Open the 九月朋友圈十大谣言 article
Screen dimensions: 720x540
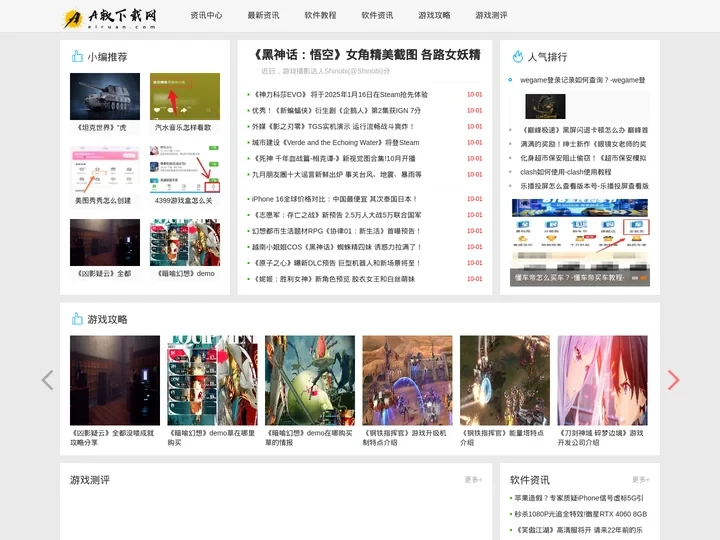coord(337,174)
